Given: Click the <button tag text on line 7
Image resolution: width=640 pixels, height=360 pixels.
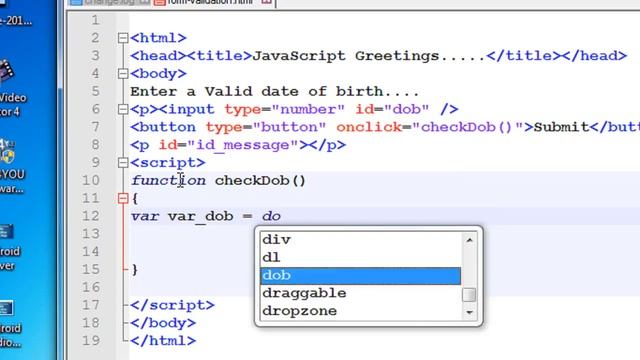Looking at the screenshot, I should (x=163, y=127).
